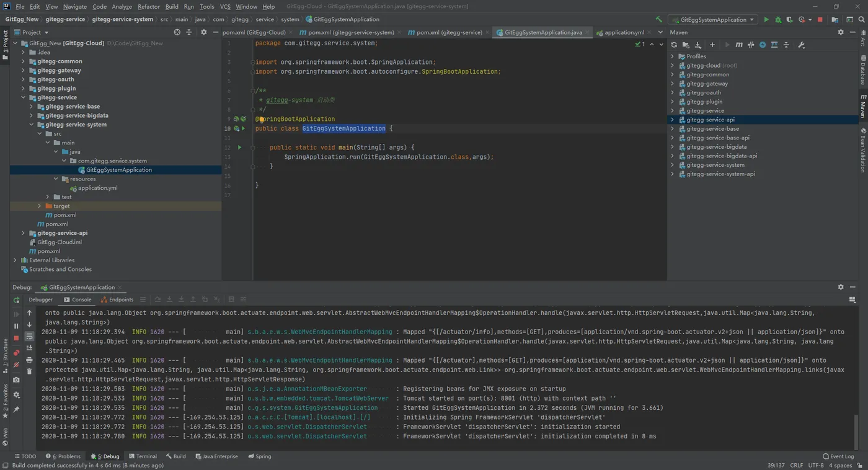Toggle mute breakpoints in Debug panel

pyautogui.click(x=17, y=365)
